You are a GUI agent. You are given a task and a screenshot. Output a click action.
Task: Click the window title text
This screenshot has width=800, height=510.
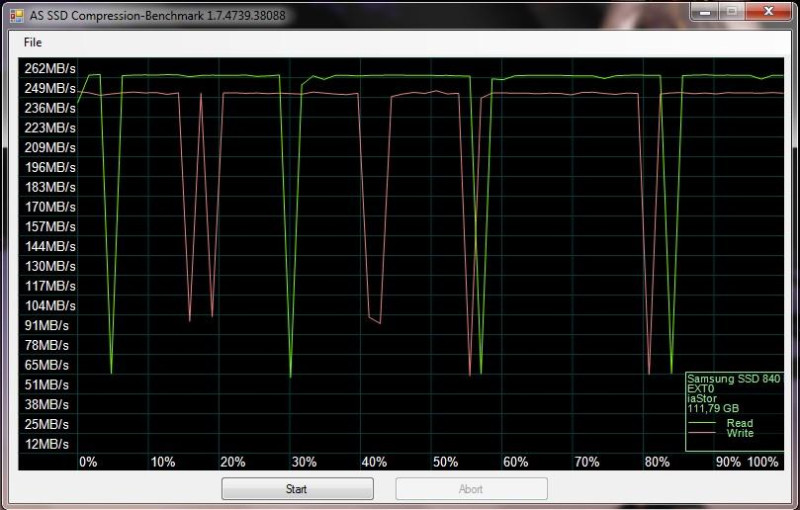coord(158,15)
